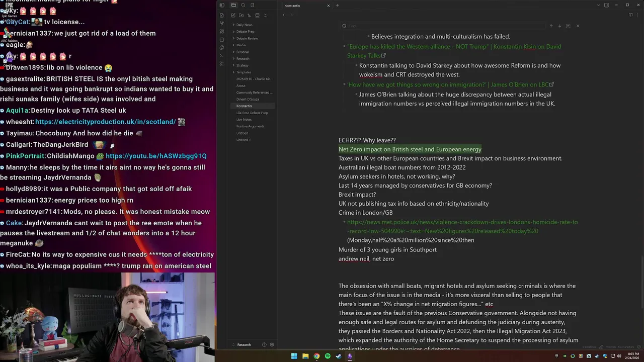Open File Explorer from the taskbar

click(x=305, y=356)
